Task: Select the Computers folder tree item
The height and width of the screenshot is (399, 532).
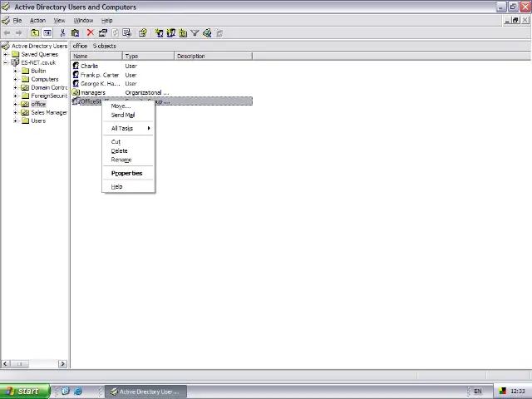Action: click(45, 79)
